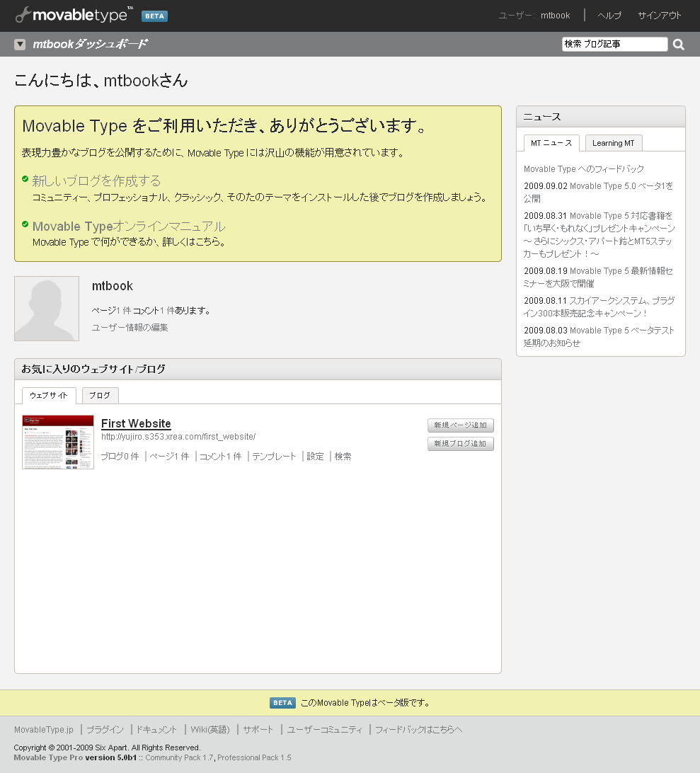Click the コメント1 件 link in mtbook profile
Viewport: 700px width, 773px height.
154,311
